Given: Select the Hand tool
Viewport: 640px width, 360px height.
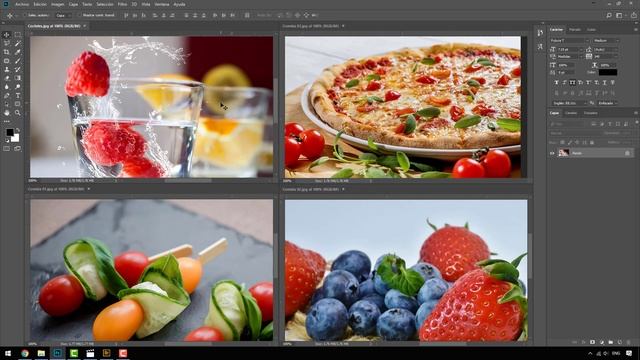Looking at the screenshot, I should click(x=7, y=113).
